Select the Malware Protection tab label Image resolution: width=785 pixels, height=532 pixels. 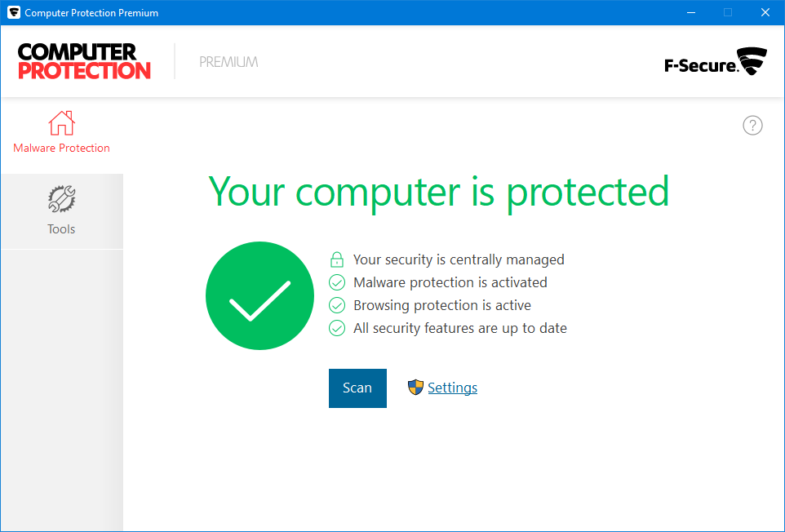(x=61, y=148)
